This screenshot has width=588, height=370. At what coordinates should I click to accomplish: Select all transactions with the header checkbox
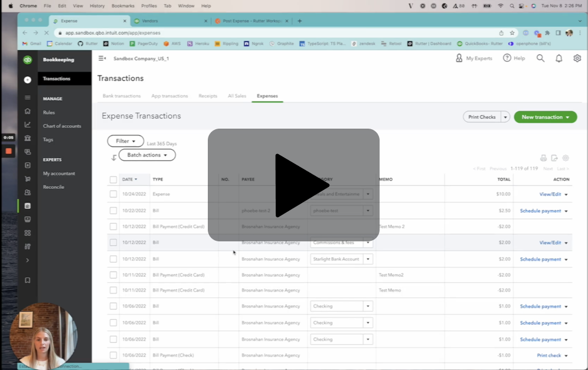tap(113, 179)
